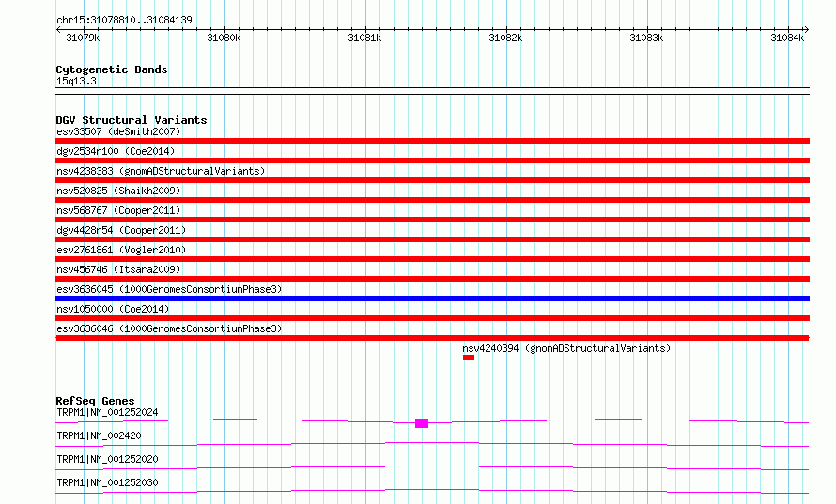Click red bar under nsv1050000
The image size is (836, 504).
[x=432, y=318]
